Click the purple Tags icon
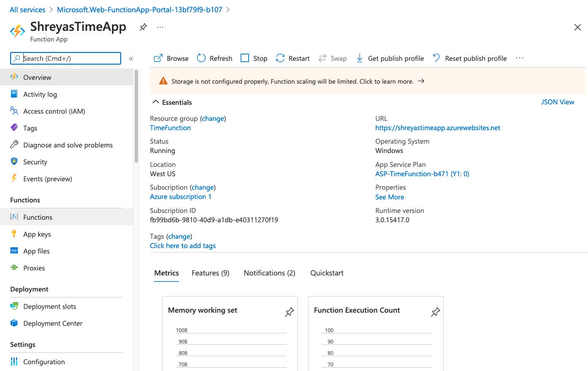Image resolution: width=588 pixels, height=371 pixels. 14,128
